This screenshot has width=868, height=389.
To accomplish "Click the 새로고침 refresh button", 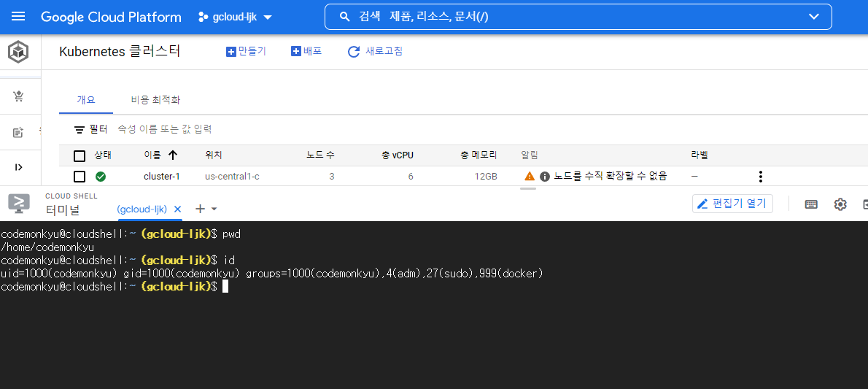I will (x=375, y=52).
